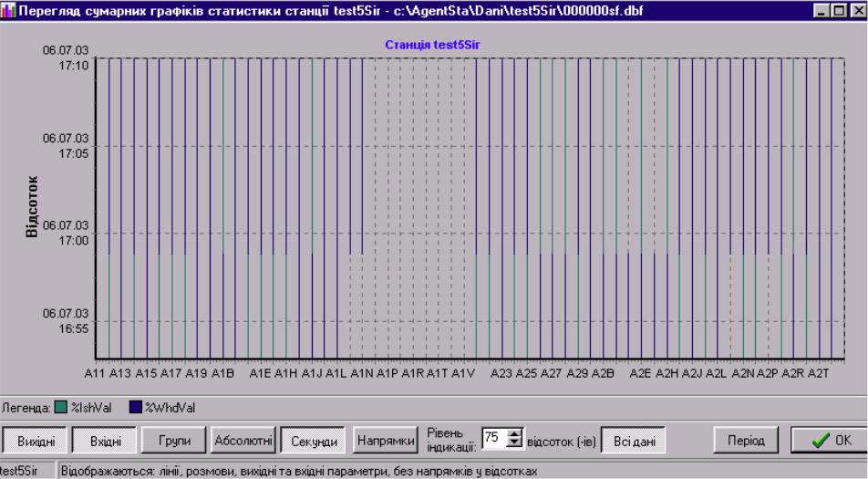Open the Період dialog
Screen dimensions: 868x479
click(x=746, y=441)
